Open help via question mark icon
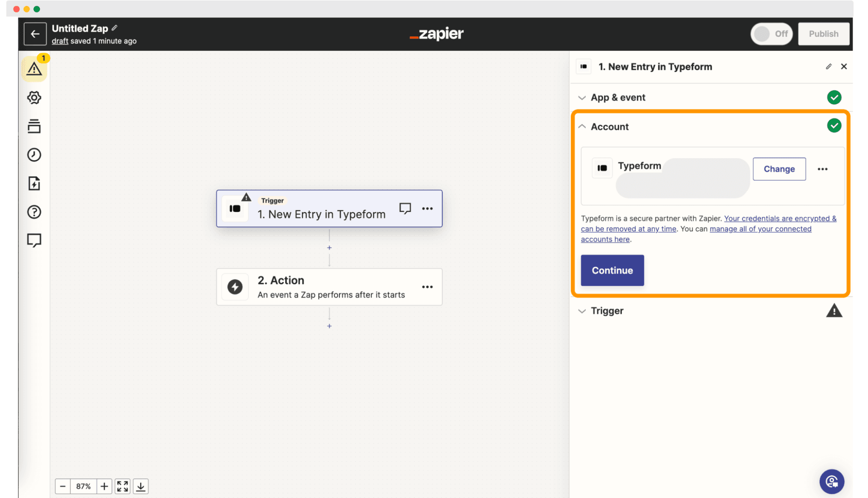Image resolution: width=868 pixels, height=498 pixels. point(34,212)
